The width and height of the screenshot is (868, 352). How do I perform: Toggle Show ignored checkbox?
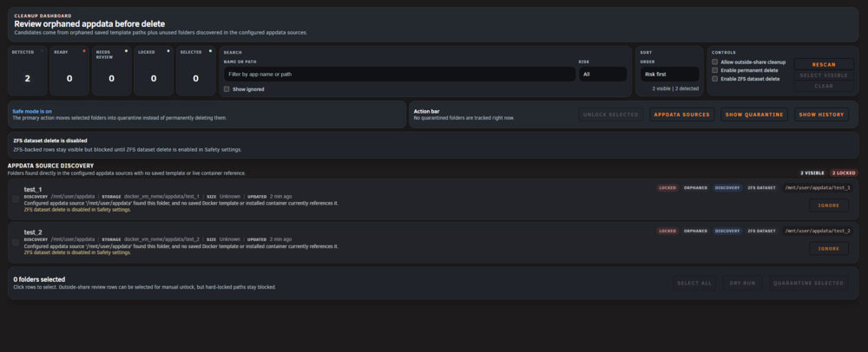pos(227,89)
